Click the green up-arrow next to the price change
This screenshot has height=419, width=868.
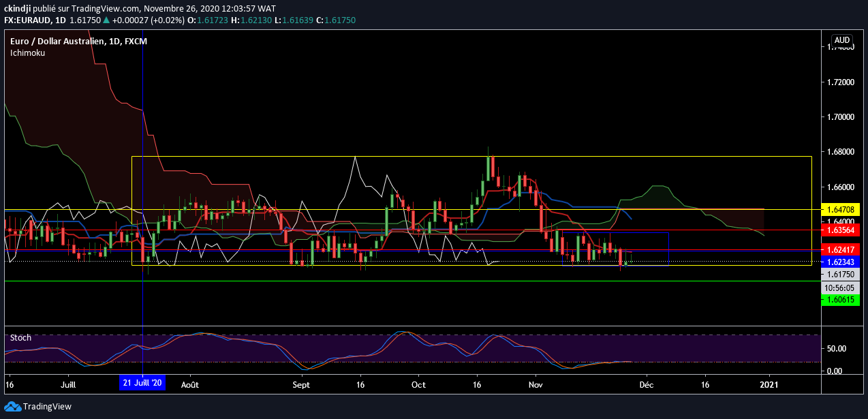(106, 20)
